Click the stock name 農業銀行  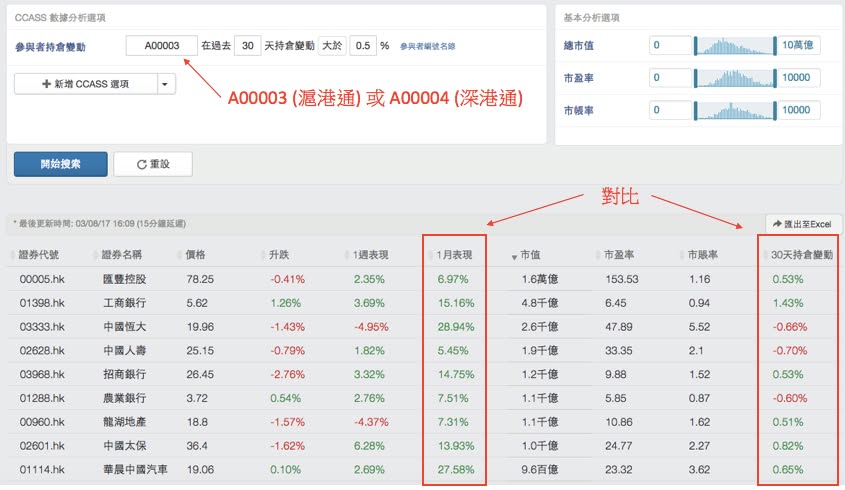(124, 398)
